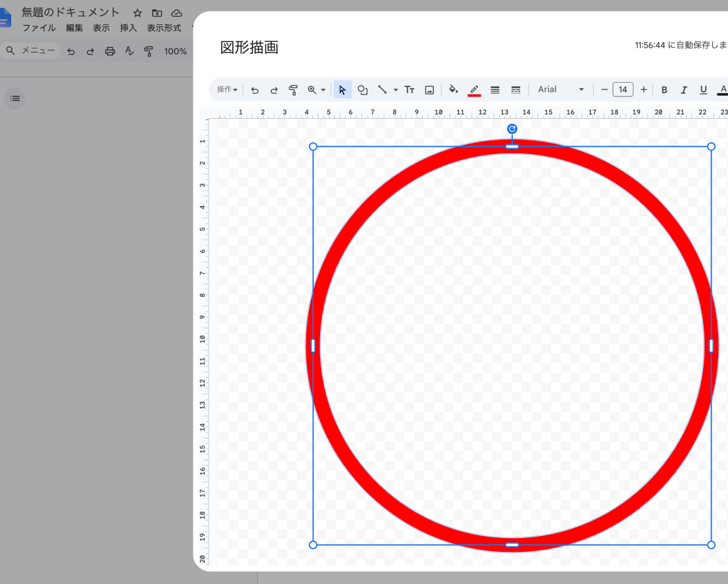This screenshot has height=584, width=728.
Task: Select paint format in drawing toolbar
Action: coord(293,90)
